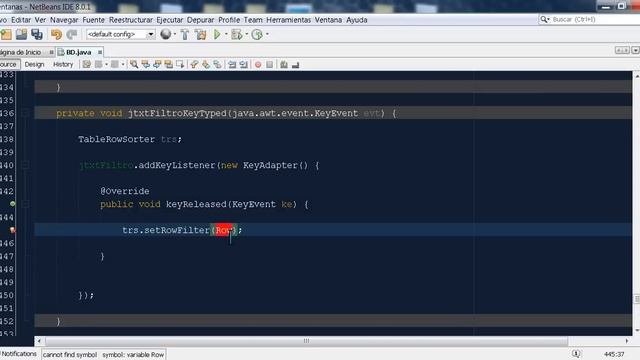The width and height of the screenshot is (640, 360).
Task: Click the browser globe icon
Action: click(165, 34)
